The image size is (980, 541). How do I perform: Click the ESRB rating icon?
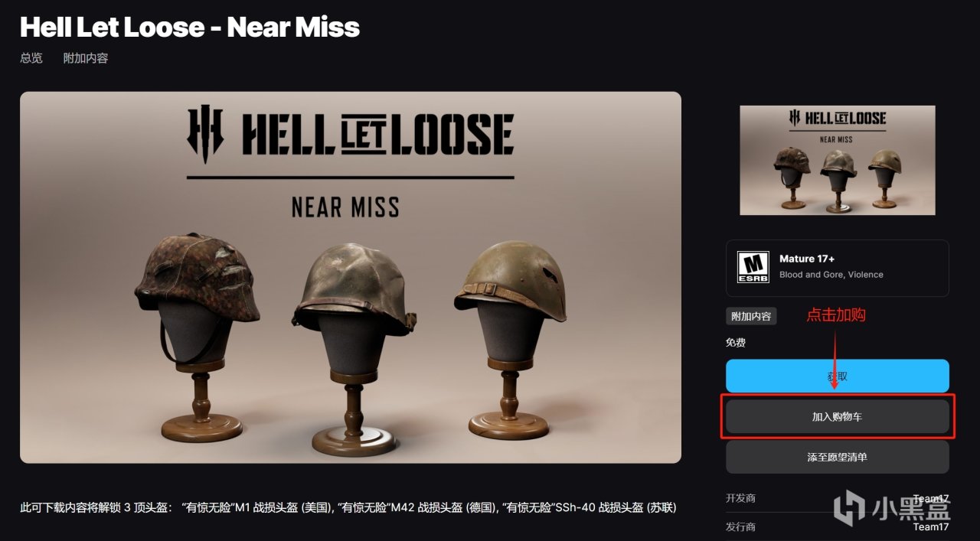coord(753,268)
